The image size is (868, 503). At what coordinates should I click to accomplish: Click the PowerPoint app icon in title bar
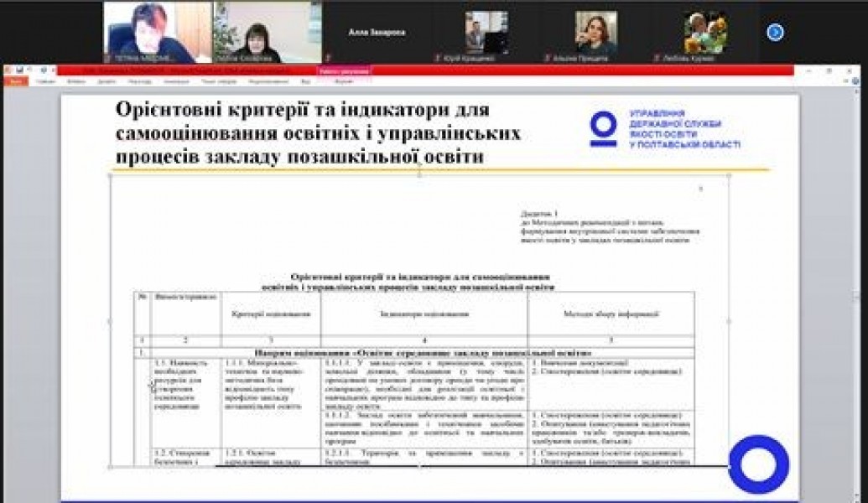[8, 70]
